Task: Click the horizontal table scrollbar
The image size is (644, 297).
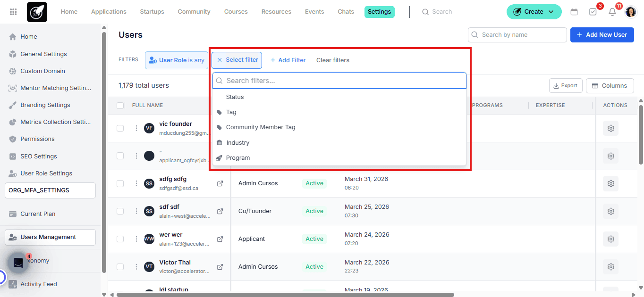Action: click(285, 295)
